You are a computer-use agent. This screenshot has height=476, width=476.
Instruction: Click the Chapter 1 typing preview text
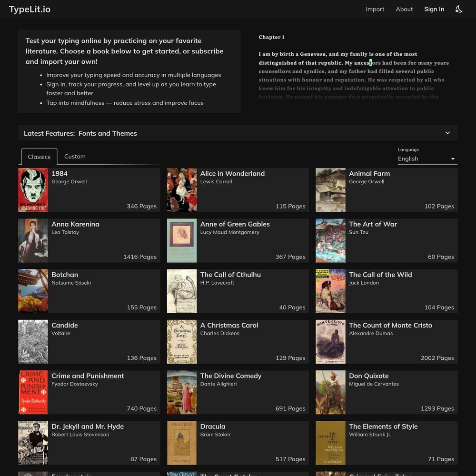click(354, 67)
